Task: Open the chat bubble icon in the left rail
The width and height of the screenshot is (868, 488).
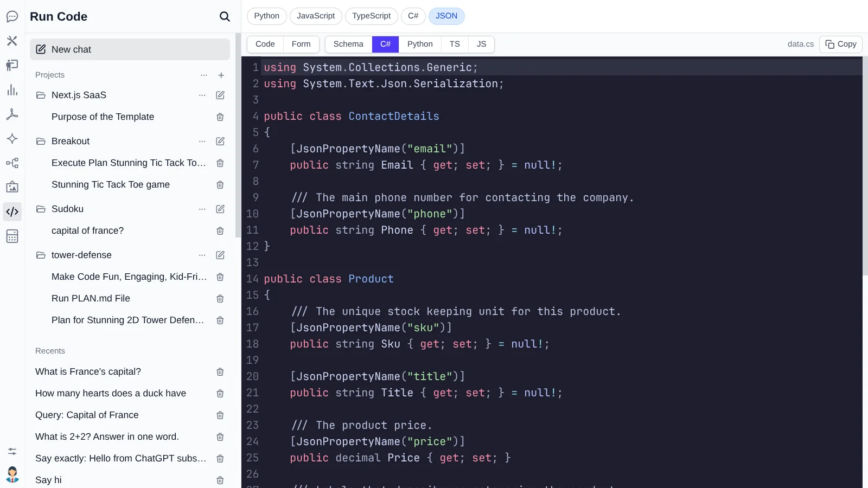Action: point(12,17)
